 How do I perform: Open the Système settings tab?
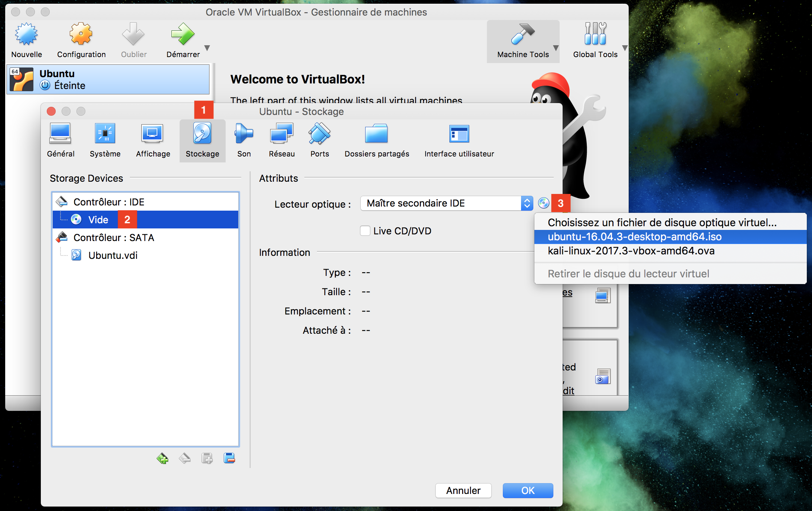click(x=105, y=141)
